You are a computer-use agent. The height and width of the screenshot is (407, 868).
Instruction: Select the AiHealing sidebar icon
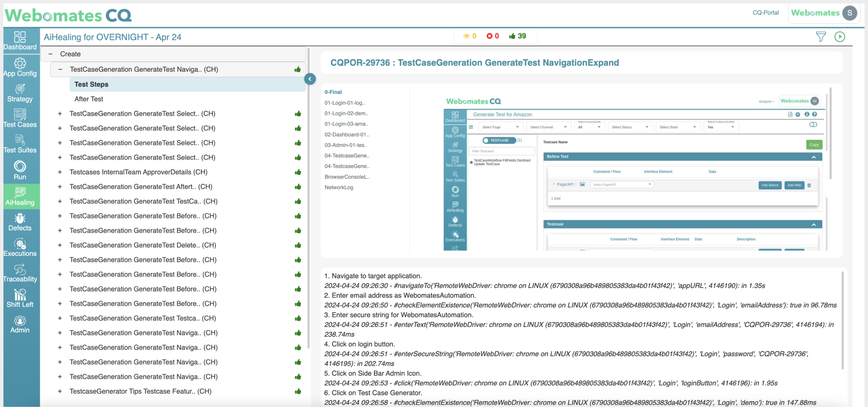point(20,196)
